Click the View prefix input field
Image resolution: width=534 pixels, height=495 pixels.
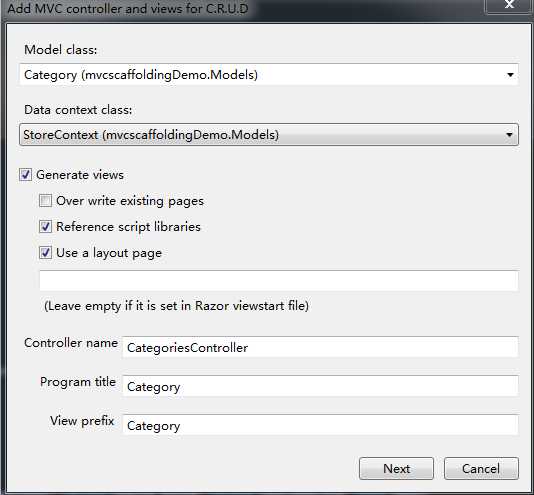[320, 425]
